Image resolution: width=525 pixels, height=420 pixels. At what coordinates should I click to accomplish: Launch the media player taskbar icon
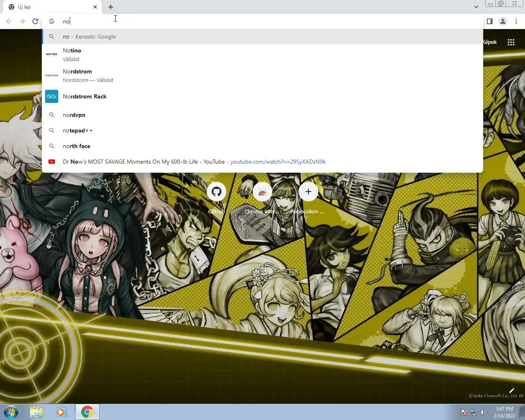[x=61, y=412]
